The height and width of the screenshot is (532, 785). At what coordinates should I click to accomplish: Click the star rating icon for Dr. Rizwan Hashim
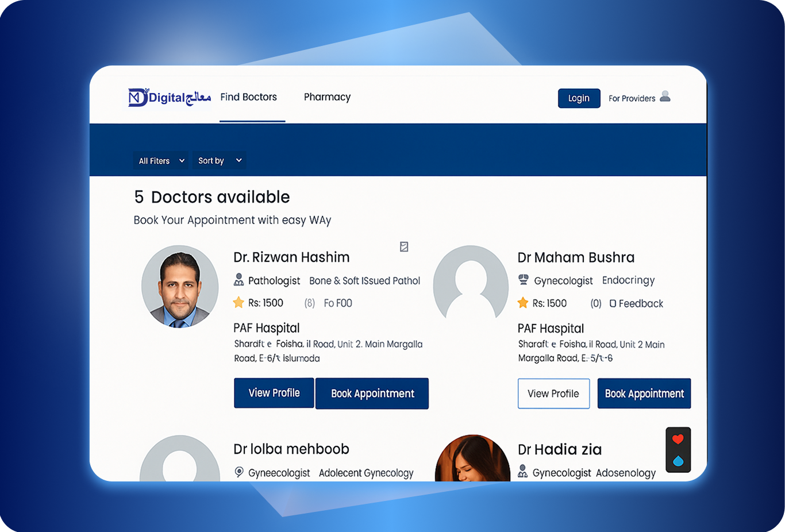238,302
